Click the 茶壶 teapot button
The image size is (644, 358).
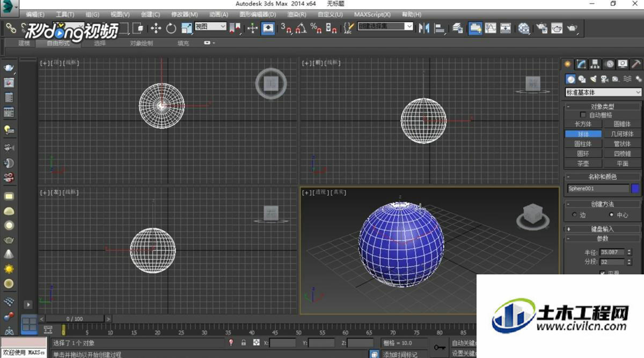coord(583,163)
